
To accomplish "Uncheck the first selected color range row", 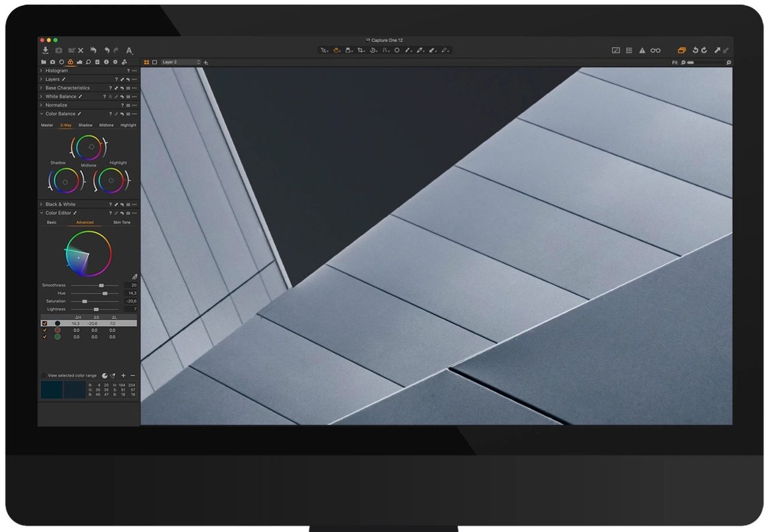I will pyautogui.click(x=44, y=323).
